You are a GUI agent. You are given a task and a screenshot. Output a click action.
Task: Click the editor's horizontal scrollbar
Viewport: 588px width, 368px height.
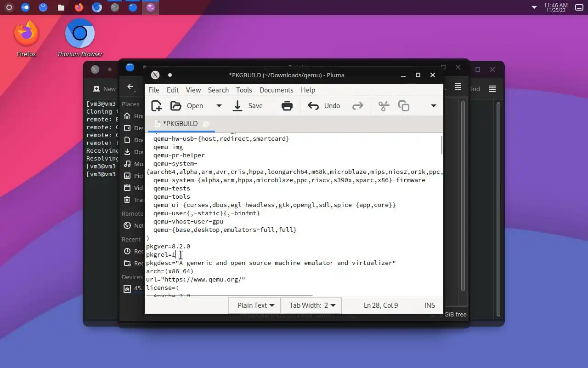pos(229,295)
